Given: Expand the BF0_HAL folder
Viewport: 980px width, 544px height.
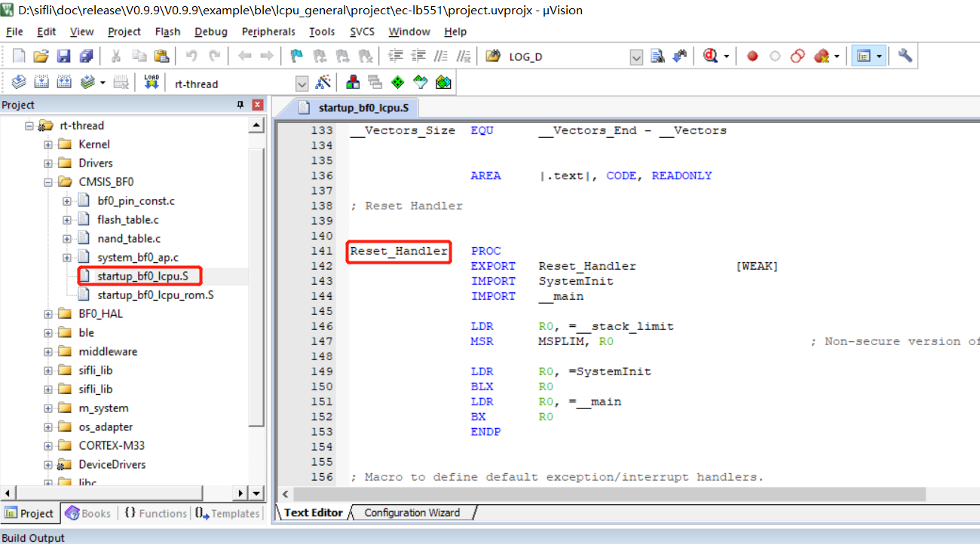Looking at the screenshot, I should (48, 313).
